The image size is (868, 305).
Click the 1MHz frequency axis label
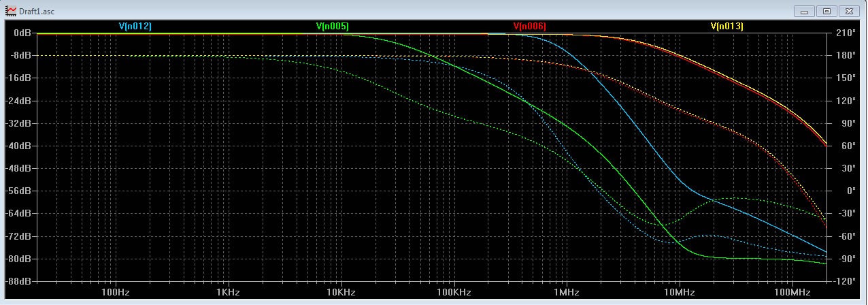click(x=567, y=293)
